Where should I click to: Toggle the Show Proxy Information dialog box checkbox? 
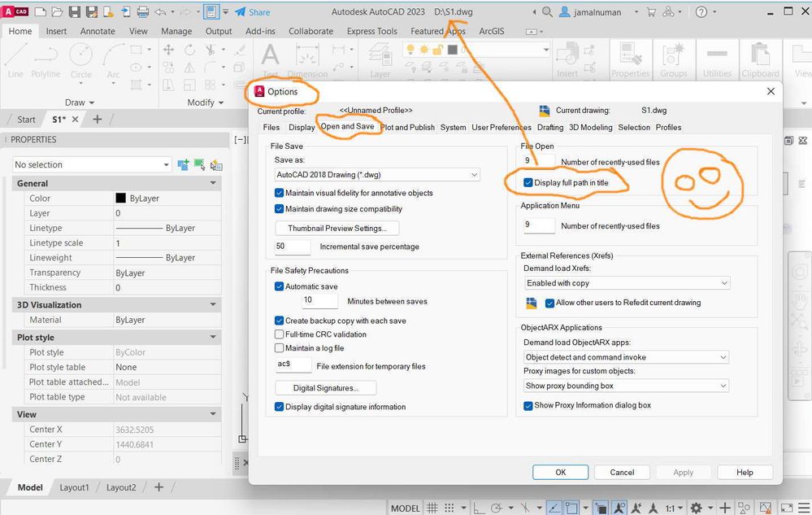[x=528, y=406]
